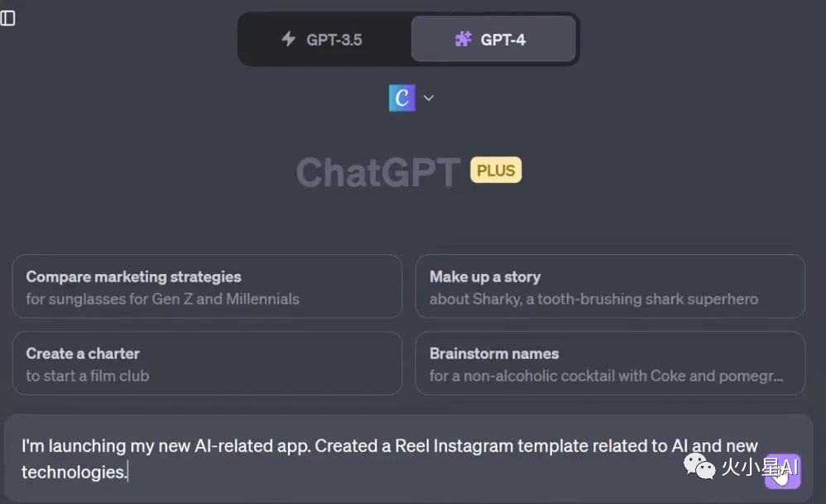Focus the message input with AI-related app text
826x504 pixels.
[x=390, y=458]
